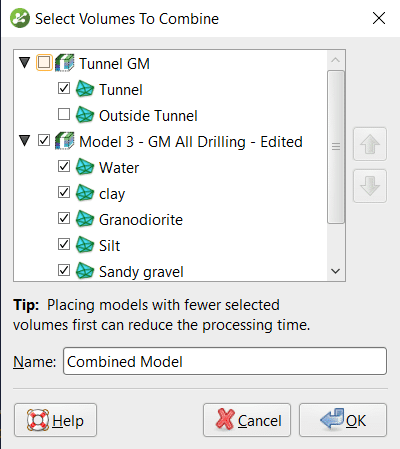Collapse the Model 3 GM All Drilling node
The width and height of the screenshot is (400, 449).
tap(25, 141)
